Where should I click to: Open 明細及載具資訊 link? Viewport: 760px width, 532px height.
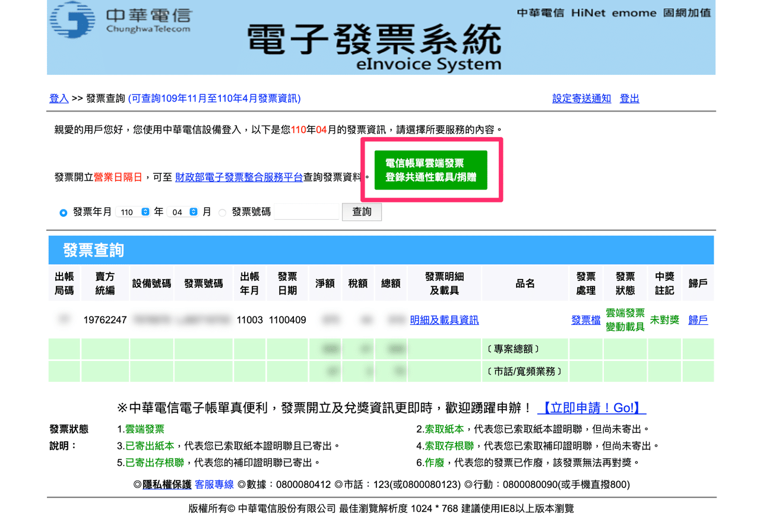click(444, 320)
